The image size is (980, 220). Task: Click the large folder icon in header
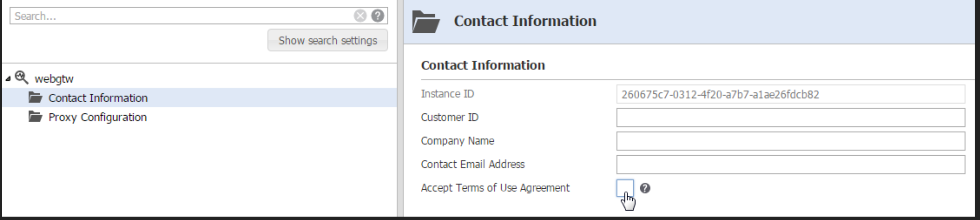(x=426, y=22)
